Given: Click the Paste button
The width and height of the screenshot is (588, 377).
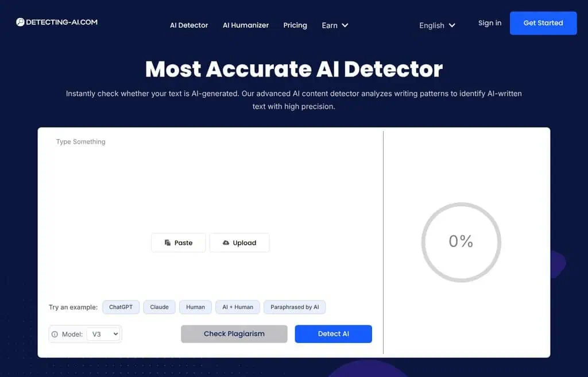Looking at the screenshot, I should pyautogui.click(x=179, y=243).
